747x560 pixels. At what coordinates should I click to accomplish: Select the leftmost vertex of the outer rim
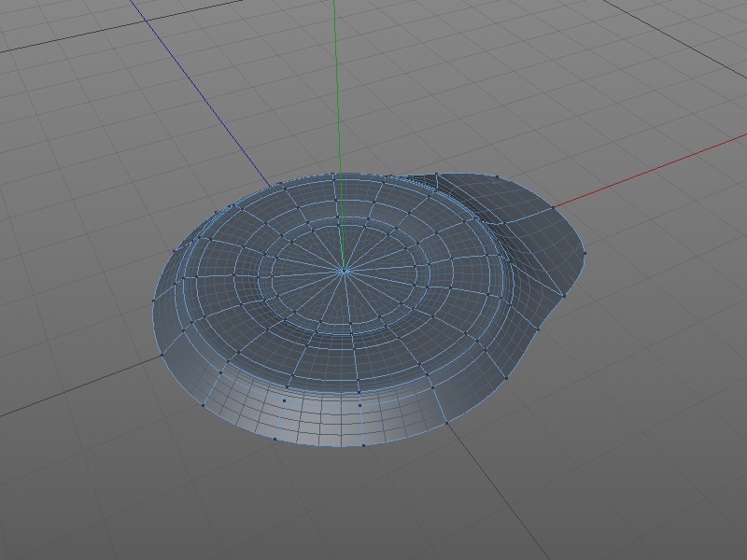click(x=153, y=300)
